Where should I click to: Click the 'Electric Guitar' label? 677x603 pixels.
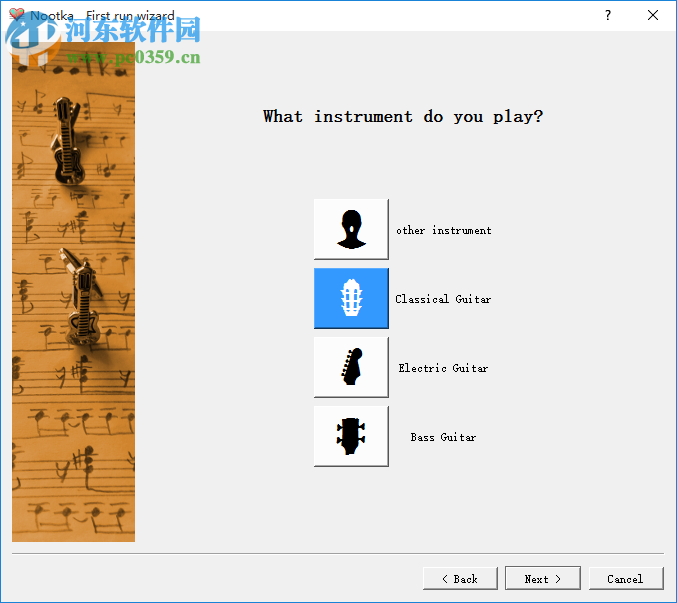point(443,368)
